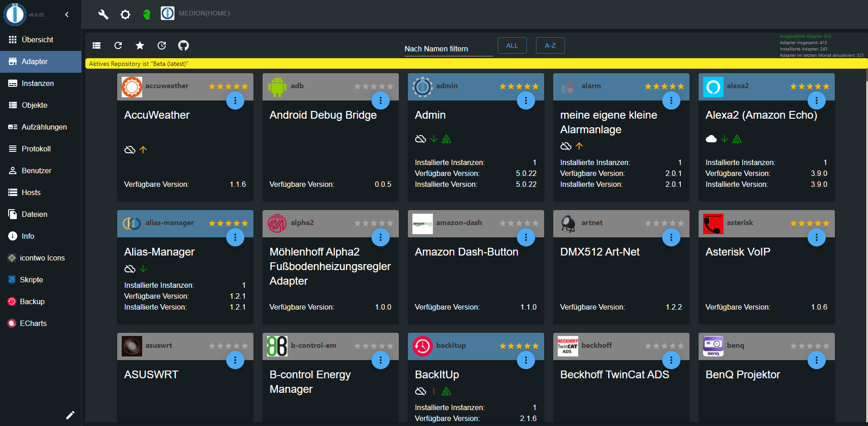Click the alexa2 adapter logo
868x426 pixels.
click(x=713, y=87)
